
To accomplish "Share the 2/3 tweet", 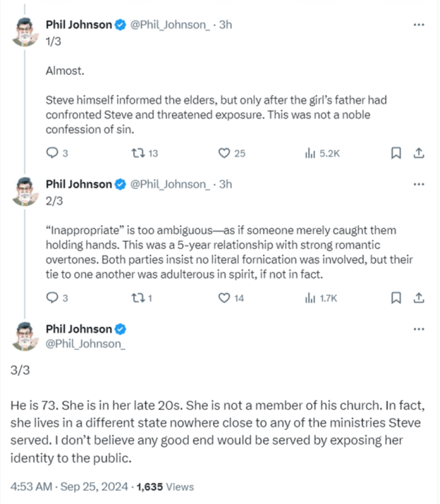I will (419, 298).
